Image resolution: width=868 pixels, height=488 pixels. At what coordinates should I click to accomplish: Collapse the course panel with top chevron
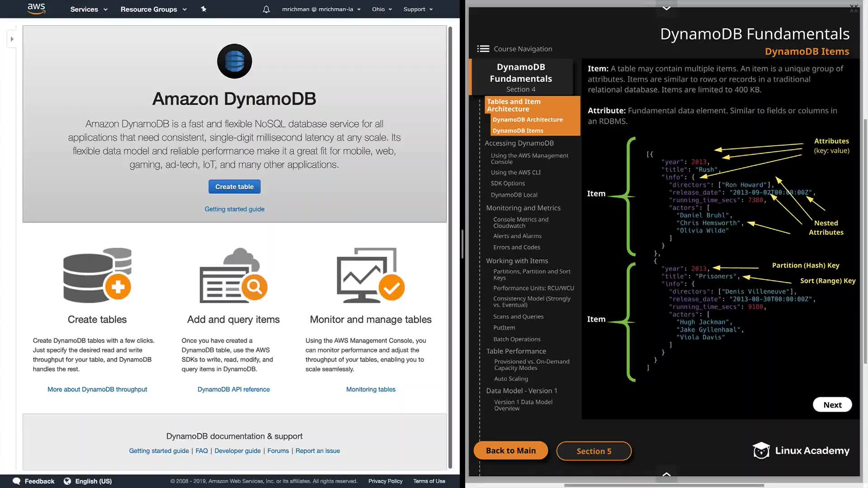pyautogui.click(x=666, y=8)
